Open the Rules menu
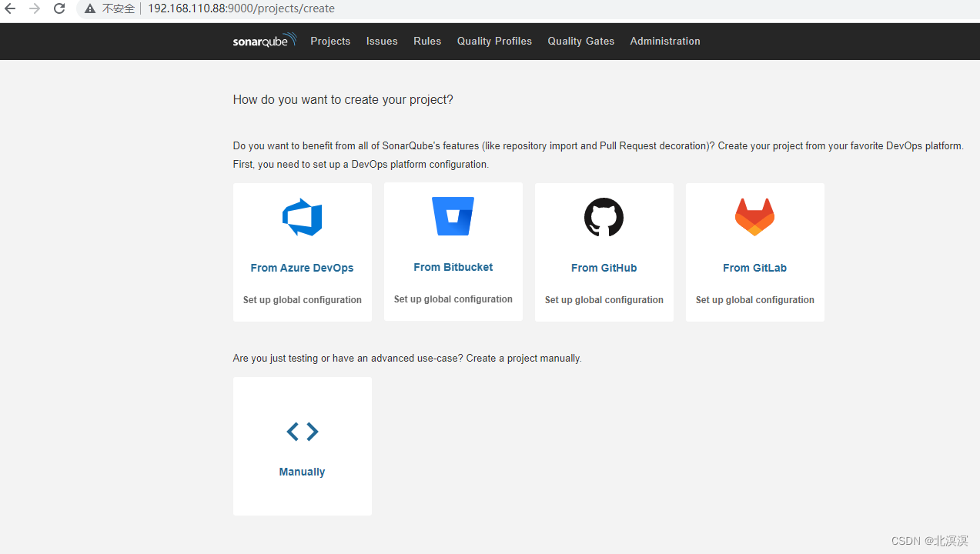The width and height of the screenshot is (980, 554). [427, 42]
